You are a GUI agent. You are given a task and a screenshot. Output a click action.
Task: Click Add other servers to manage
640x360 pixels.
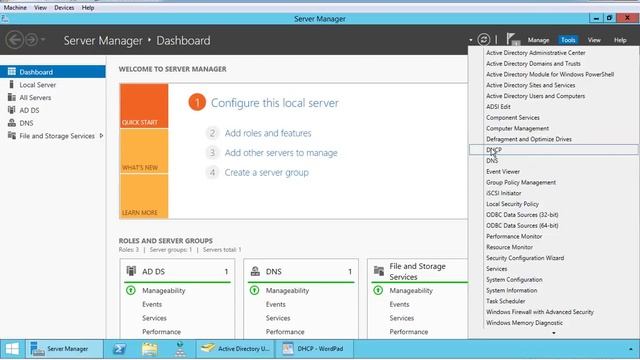(x=281, y=153)
